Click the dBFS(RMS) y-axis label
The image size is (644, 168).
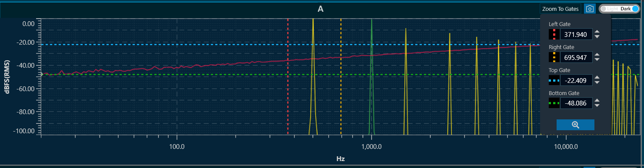pos(7,76)
